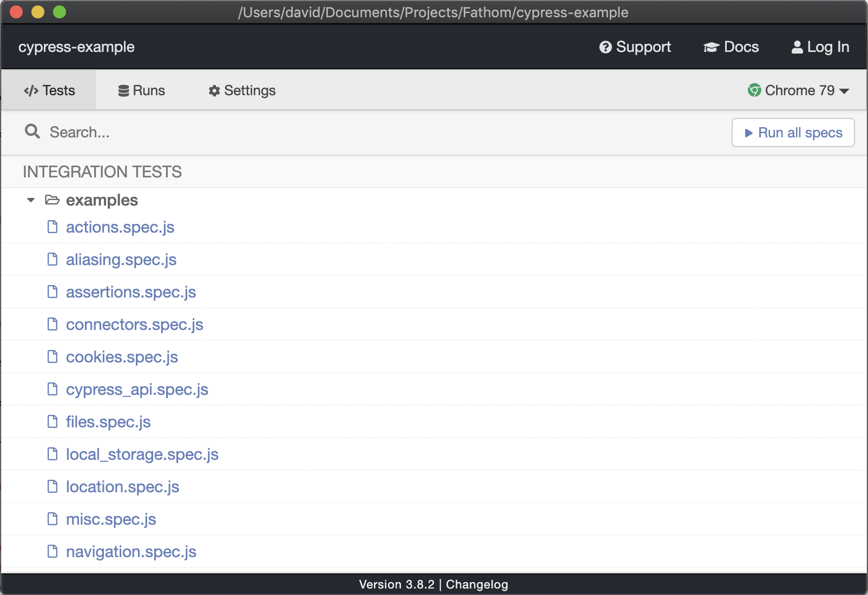
Task: Open aliasing.spec.js test file
Action: [121, 260]
